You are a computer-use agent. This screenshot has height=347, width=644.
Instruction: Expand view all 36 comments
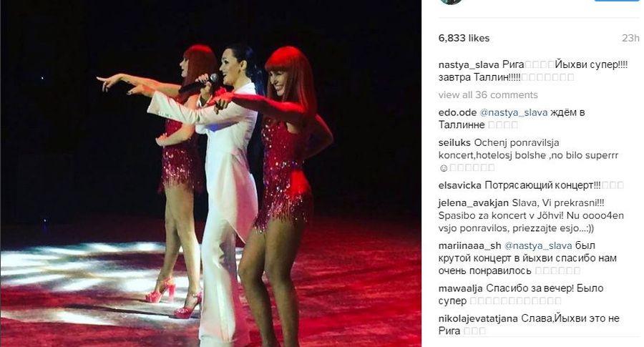click(488, 95)
